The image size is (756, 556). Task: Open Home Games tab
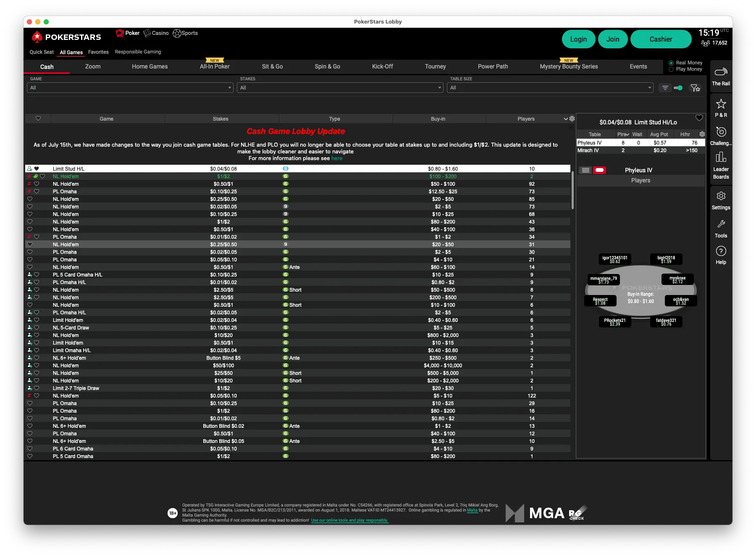coord(150,66)
